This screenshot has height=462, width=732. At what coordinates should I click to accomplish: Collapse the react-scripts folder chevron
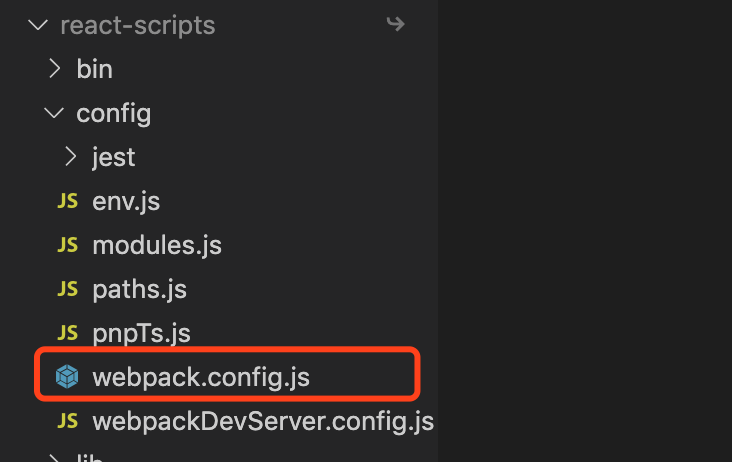(x=39, y=25)
